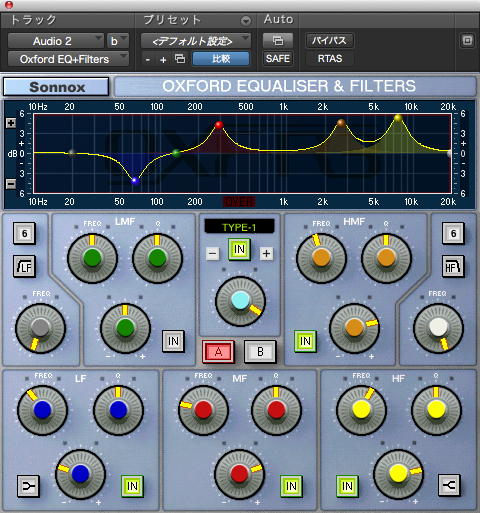Select the blue LF node on graph
The width and height of the screenshot is (480, 513).
pos(135,181)
